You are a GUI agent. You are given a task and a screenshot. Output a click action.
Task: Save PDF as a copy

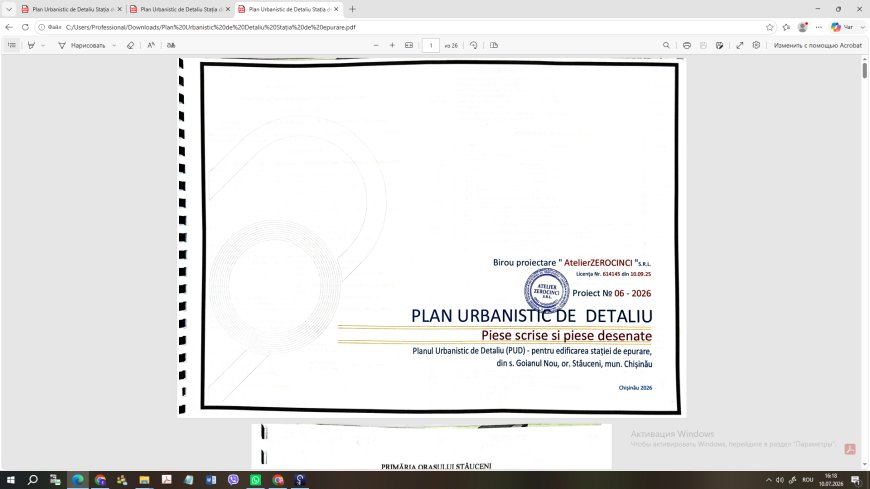[720, 46]
